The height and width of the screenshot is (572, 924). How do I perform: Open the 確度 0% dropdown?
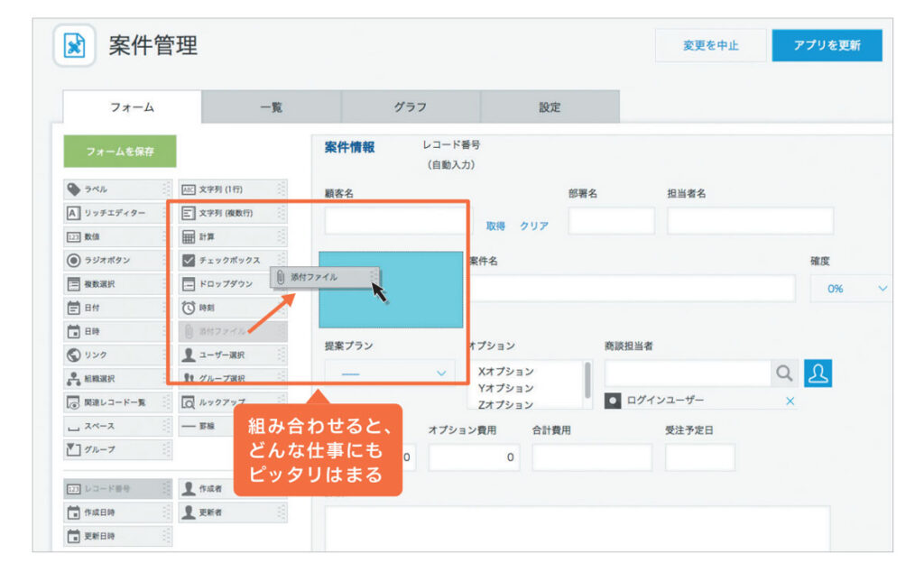(852, 289)
